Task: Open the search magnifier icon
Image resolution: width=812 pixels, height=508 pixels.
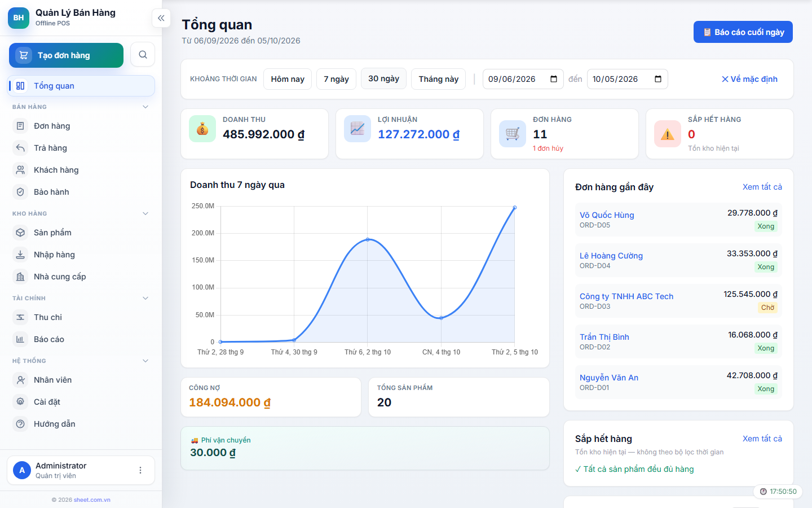Action: pos(143,55)
